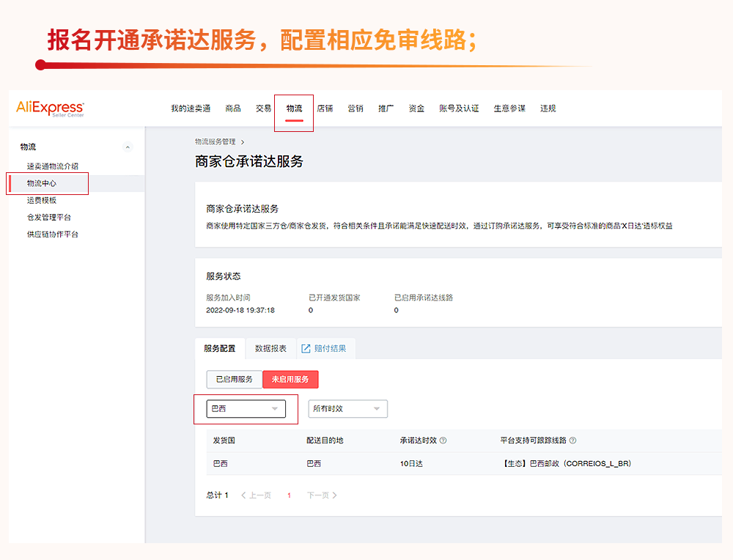Open the 推广 top menu
This screenshot has width=733, height=560.
pos(386,108)
